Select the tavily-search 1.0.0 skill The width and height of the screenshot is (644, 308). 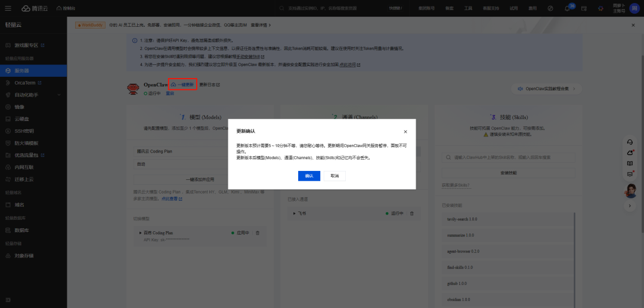(x=507, y=219)
